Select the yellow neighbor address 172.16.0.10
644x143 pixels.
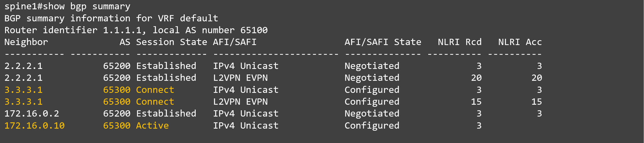tap(35, 126)
